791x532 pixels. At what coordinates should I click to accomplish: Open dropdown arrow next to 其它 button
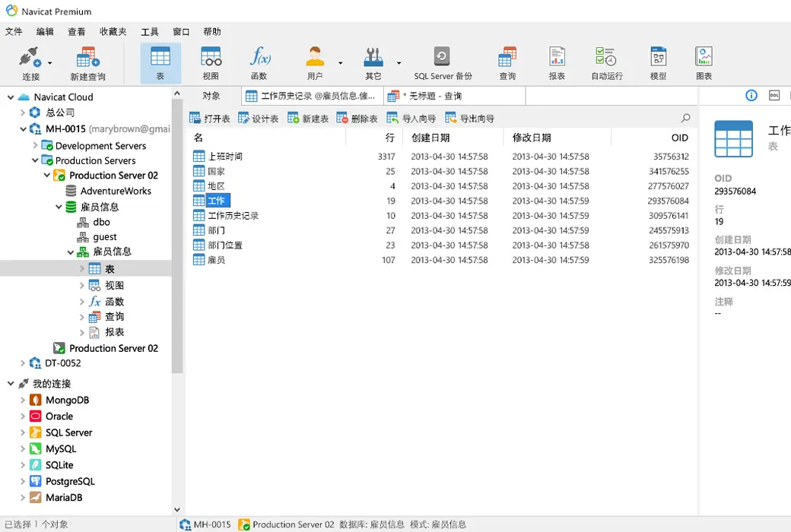tap(399, 64)
